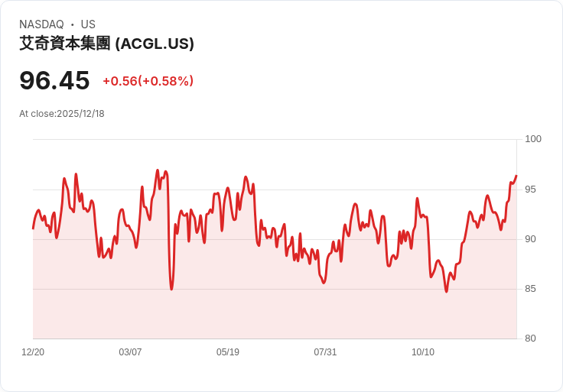Click the sharp price drop after 03/07
This screenshot has width=563, height=392.
pyautogui.click(x=171, y=289)
